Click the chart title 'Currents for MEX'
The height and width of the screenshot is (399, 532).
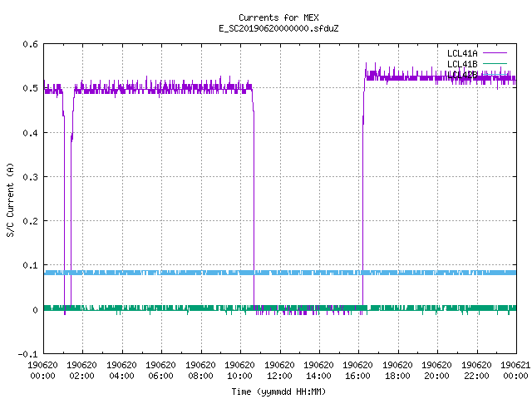point(278,17)
